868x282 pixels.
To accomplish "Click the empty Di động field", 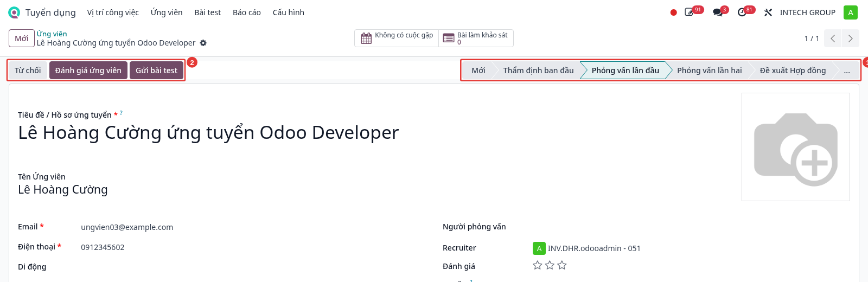I will coord(253,267).
